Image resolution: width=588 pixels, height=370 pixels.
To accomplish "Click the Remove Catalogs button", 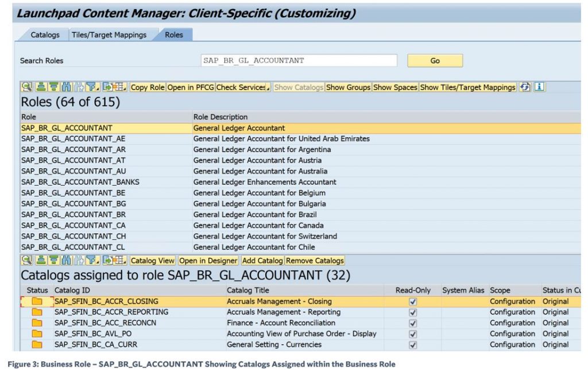I will click(315, 260).
